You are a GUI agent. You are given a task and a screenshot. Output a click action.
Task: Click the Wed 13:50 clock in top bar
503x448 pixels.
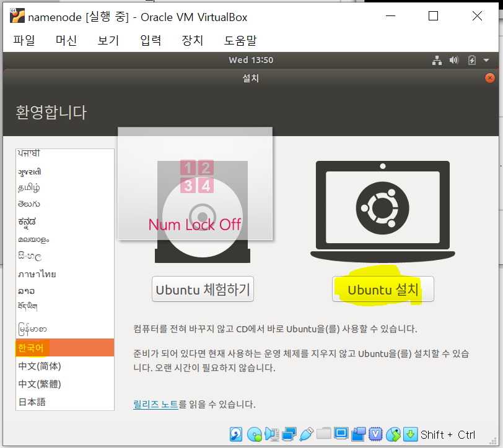click(251, 60)
